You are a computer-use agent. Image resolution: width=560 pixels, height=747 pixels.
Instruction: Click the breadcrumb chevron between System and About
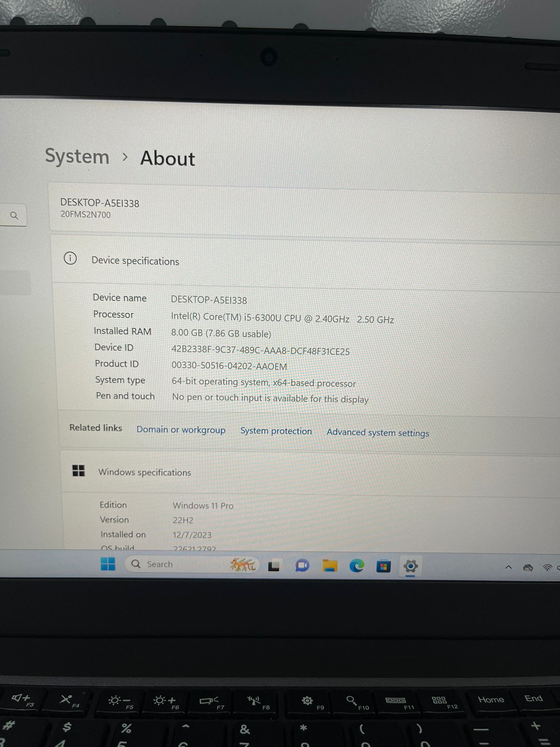tap(125, 157)
